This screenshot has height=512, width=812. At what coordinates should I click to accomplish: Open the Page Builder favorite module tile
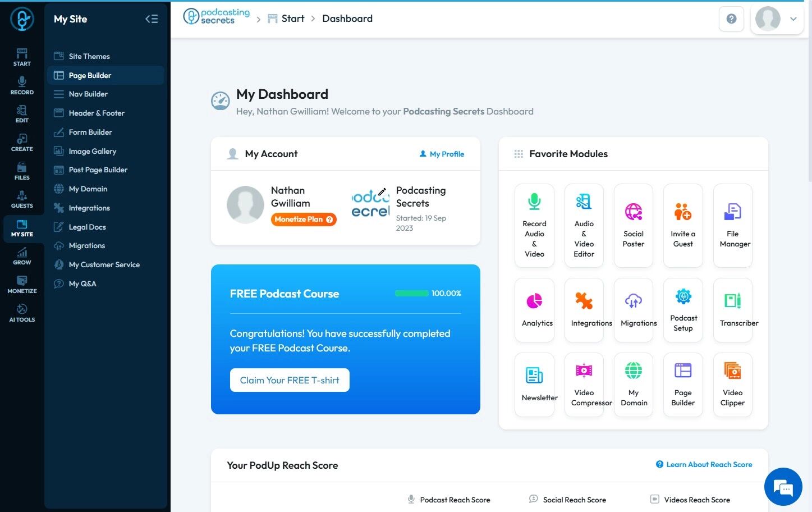click(683, 385)
